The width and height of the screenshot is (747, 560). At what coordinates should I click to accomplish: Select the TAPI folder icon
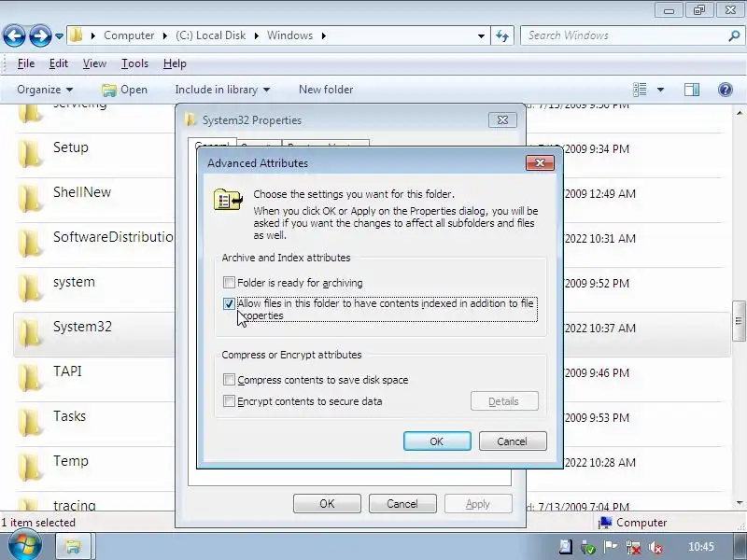click(x=30, y=377)
